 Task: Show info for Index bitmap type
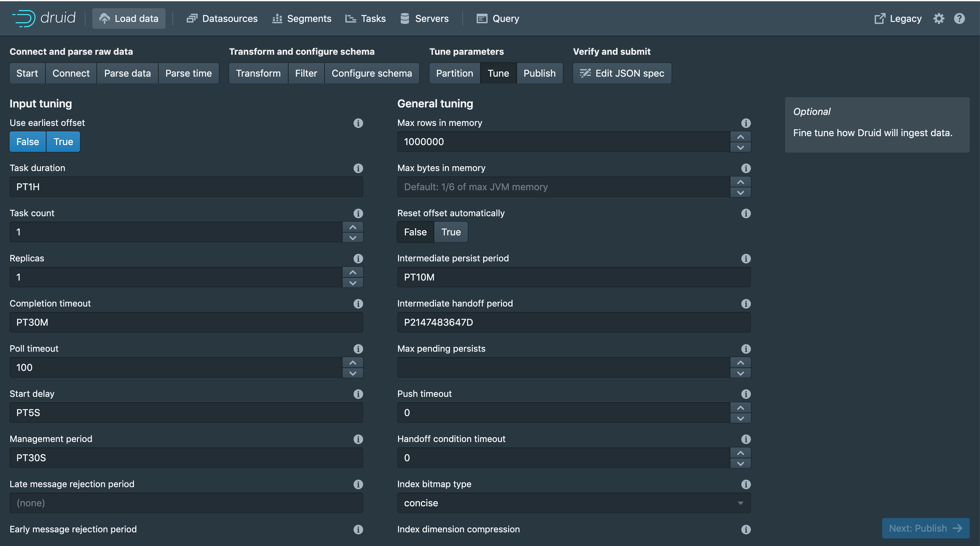(x=746, y=484)
